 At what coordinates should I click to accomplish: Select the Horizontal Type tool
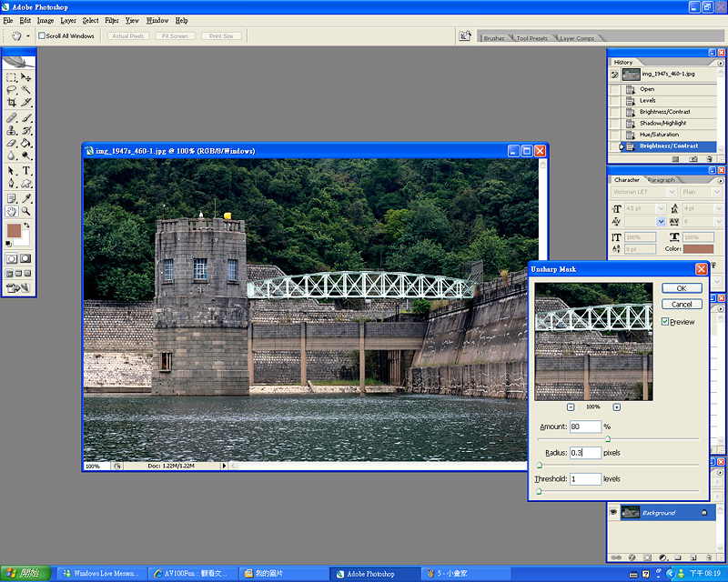26,170
